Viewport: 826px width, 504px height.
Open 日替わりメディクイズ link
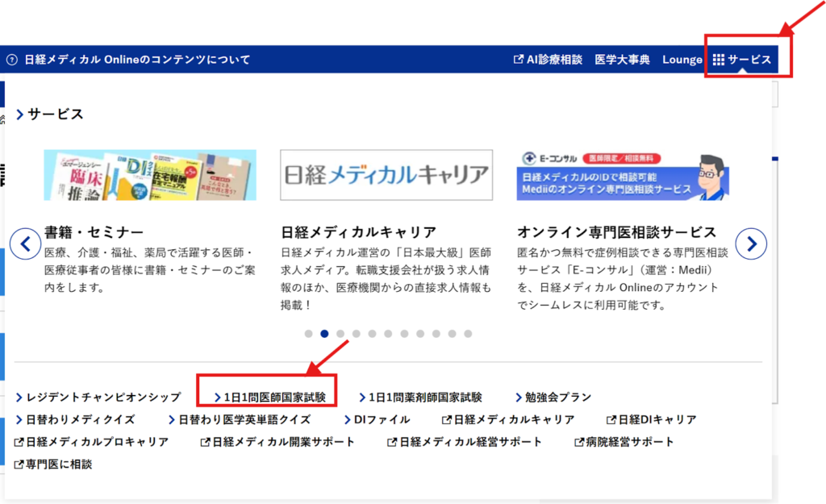pyautogui.click(x=80, y=419)
